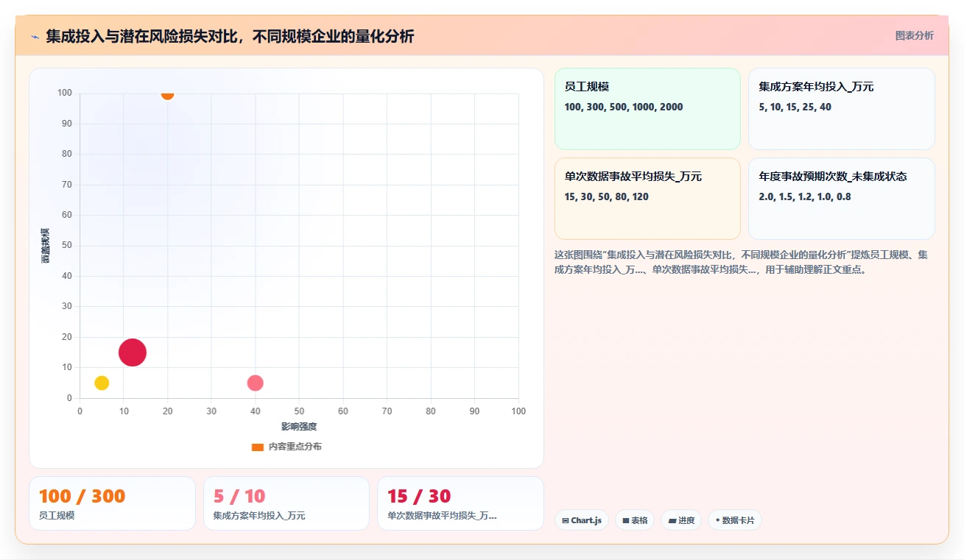The width and height of the screenshot is (964, 560).
Task: Click the pink bubble at x value 40
Action: coord(255,383)
